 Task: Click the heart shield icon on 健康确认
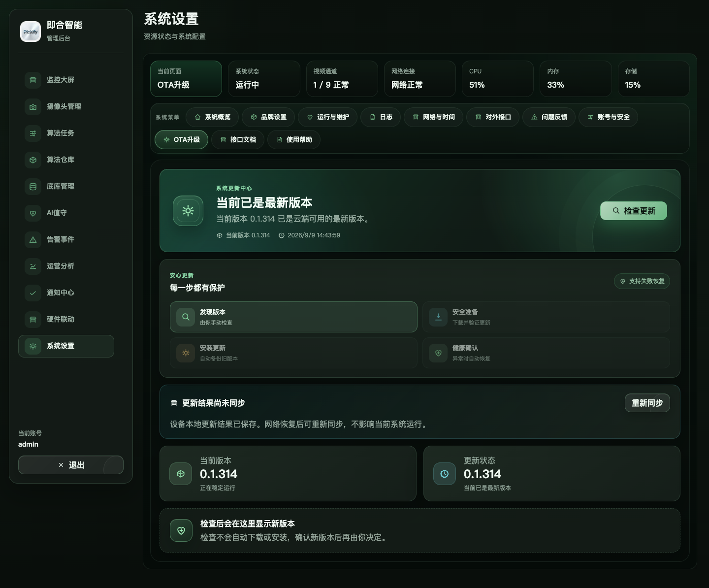click(x=438, y=353)
